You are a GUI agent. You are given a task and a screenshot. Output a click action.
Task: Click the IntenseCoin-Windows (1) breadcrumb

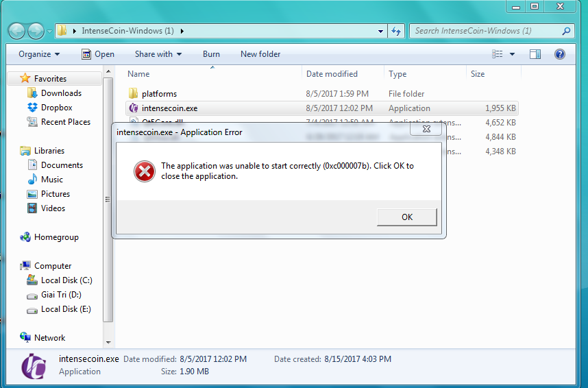(x=127, y=31)
